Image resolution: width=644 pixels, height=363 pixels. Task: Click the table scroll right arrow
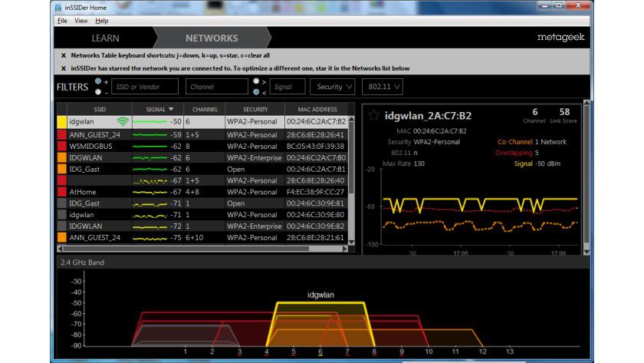pos(345,249)
